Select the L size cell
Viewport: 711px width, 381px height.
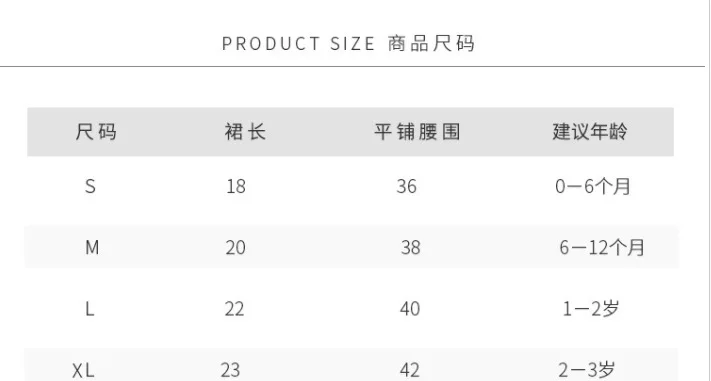coord(90,309)
